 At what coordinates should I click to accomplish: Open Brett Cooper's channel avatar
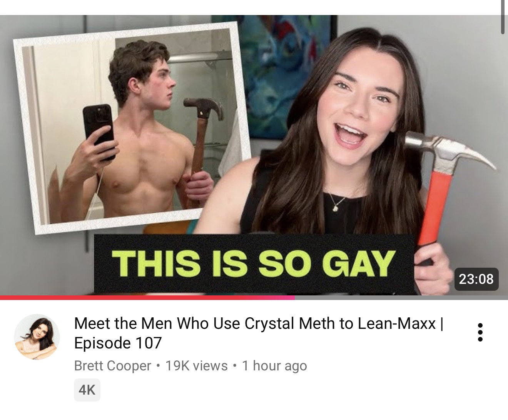click(37, 337)
